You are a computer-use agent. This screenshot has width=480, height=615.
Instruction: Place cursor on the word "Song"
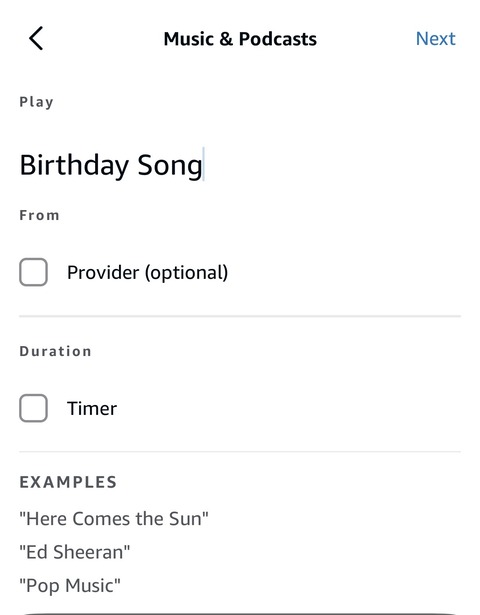pyautogui.click(x=170, y=166)
